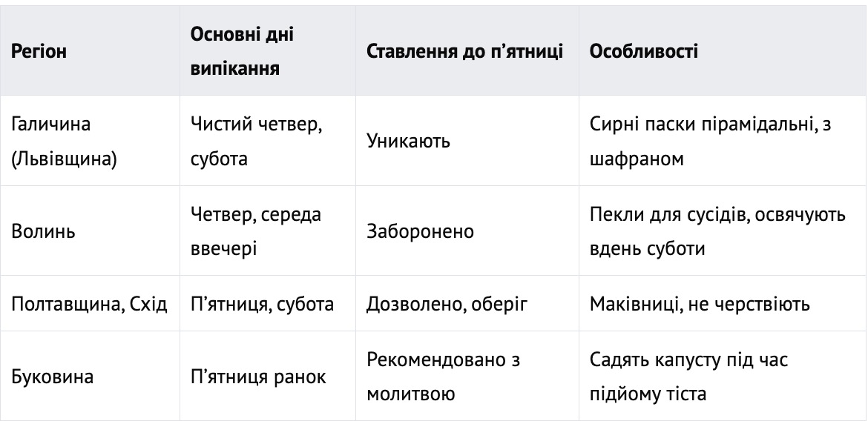The height and width of the screenshot is (424, 868).
Task: Click the "Пекли для сусідів" cell
Action: 717,231
